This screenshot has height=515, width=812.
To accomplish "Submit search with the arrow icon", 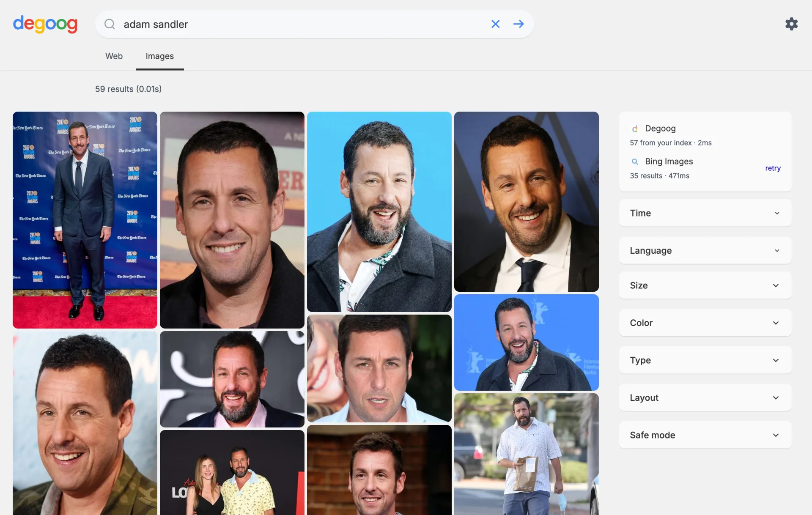I will (x=518, y=24).
